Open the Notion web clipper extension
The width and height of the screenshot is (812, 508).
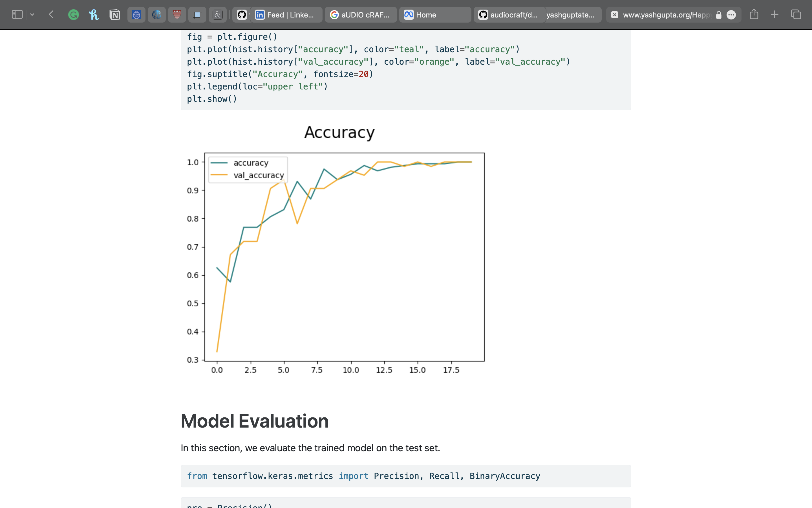(115, 14)
